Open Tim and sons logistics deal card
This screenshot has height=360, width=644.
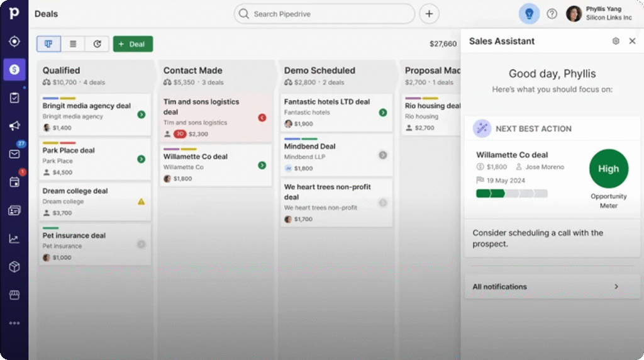[x=216, y=118]
